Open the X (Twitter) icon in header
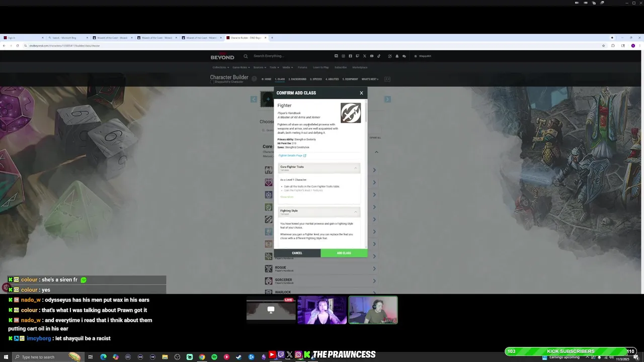Image resolution: width=644 pixels, height=362 pixels. point(364,56)
